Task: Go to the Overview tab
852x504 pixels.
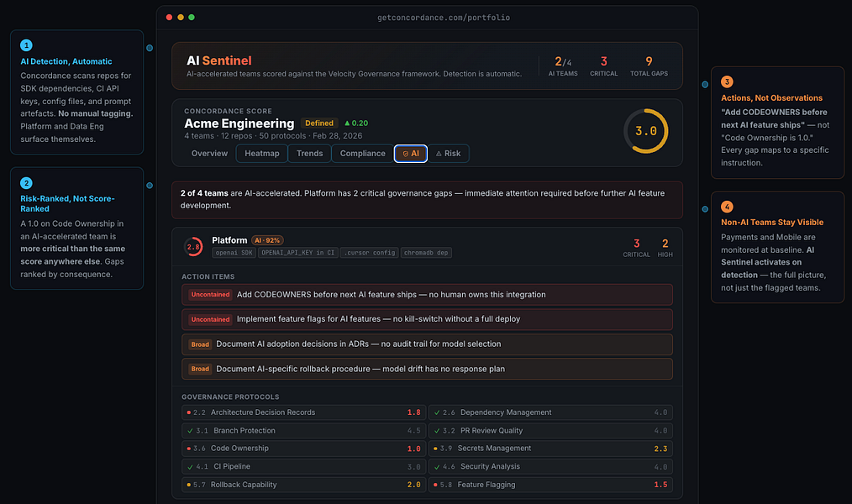Action: point(209,154)
